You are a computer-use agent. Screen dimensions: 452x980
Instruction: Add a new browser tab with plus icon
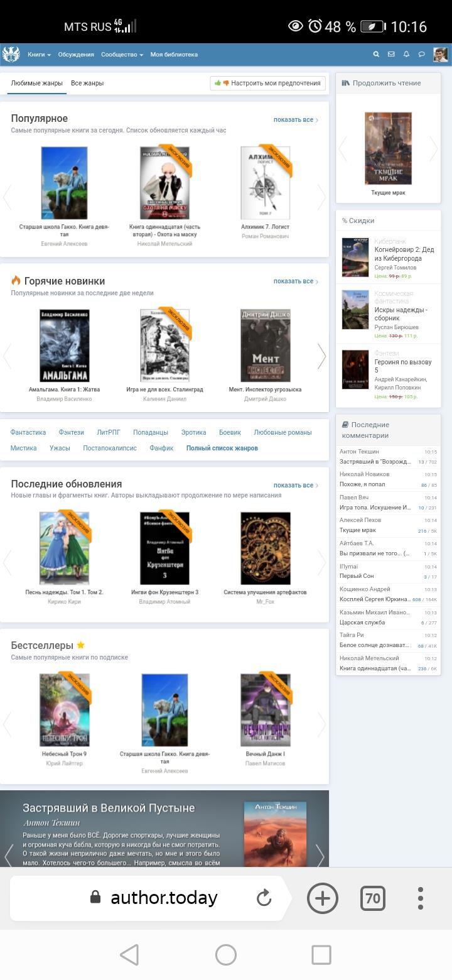coord(322,898)
